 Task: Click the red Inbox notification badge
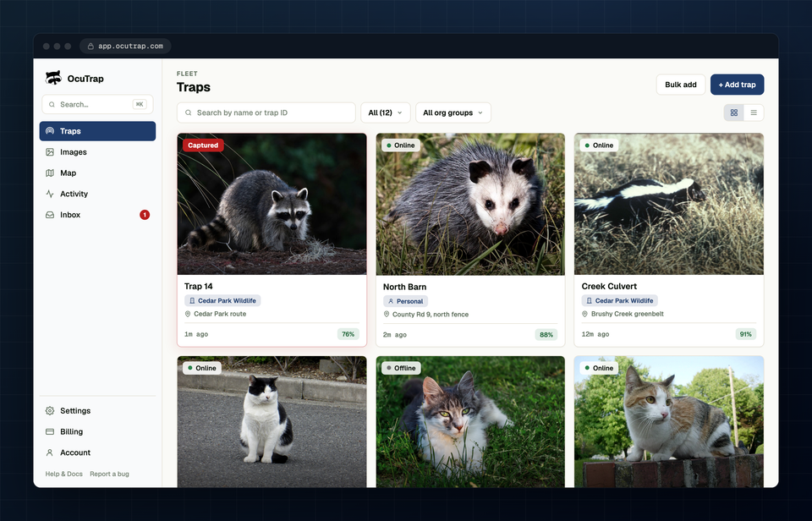click(145, 215)
